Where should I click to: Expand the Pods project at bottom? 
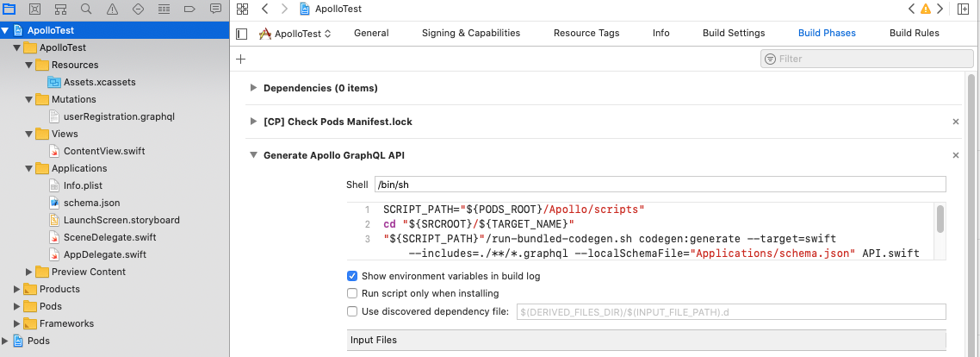point(5,341)
